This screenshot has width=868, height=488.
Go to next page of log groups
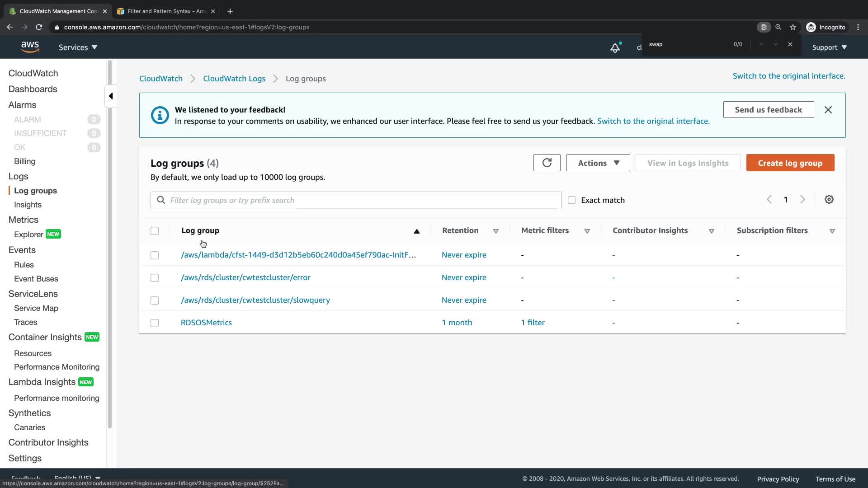pos(802,199)
